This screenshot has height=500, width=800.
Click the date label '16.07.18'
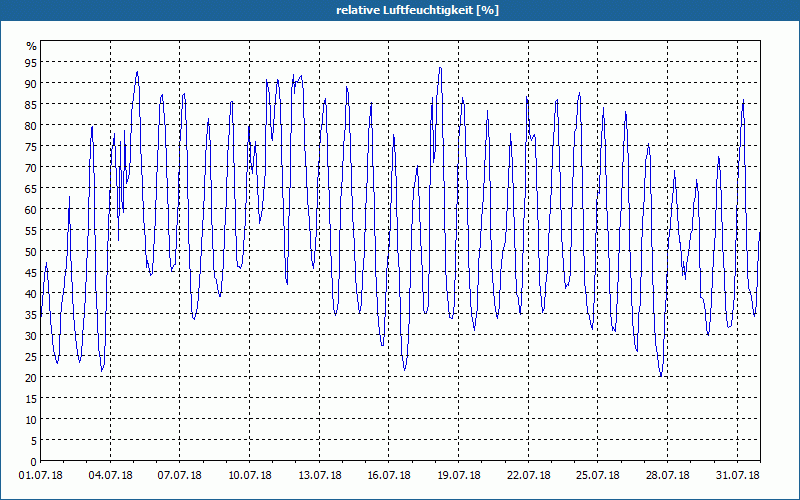coord(389,476)
